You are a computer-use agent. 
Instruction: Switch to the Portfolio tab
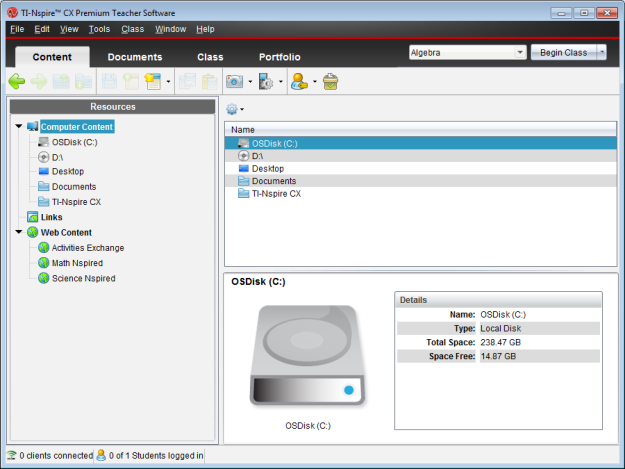tap(279, 57)
